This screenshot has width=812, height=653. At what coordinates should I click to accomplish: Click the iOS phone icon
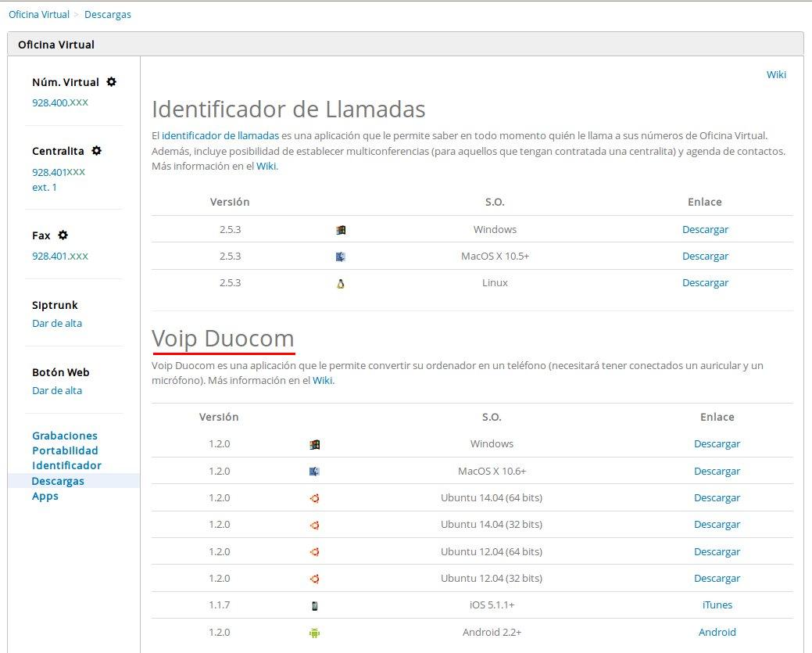coord(314,605)
